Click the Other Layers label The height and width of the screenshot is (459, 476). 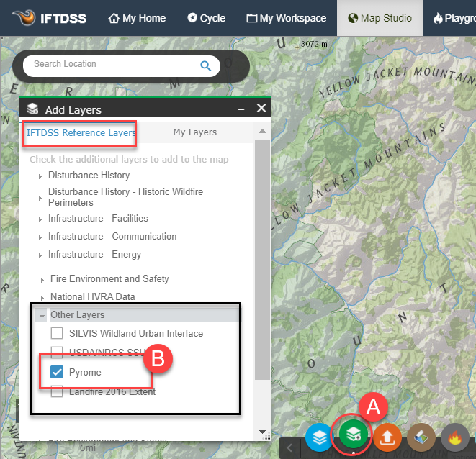(77, 314)
